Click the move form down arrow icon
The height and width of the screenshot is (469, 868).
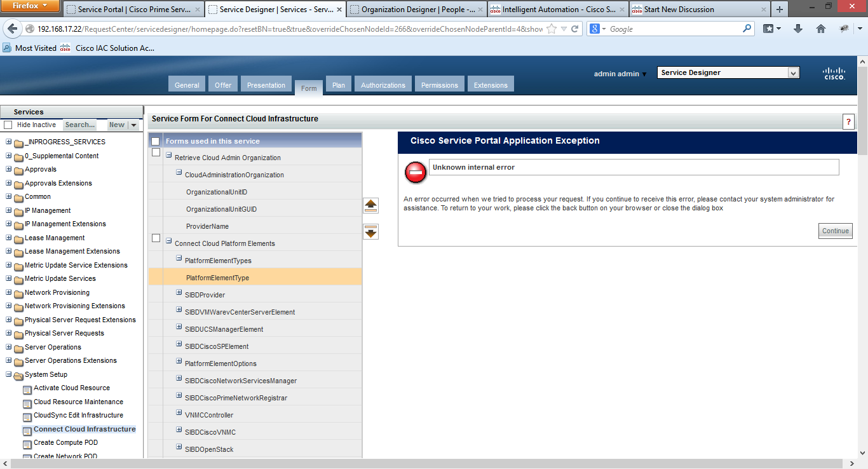click(x=371, y=232)
